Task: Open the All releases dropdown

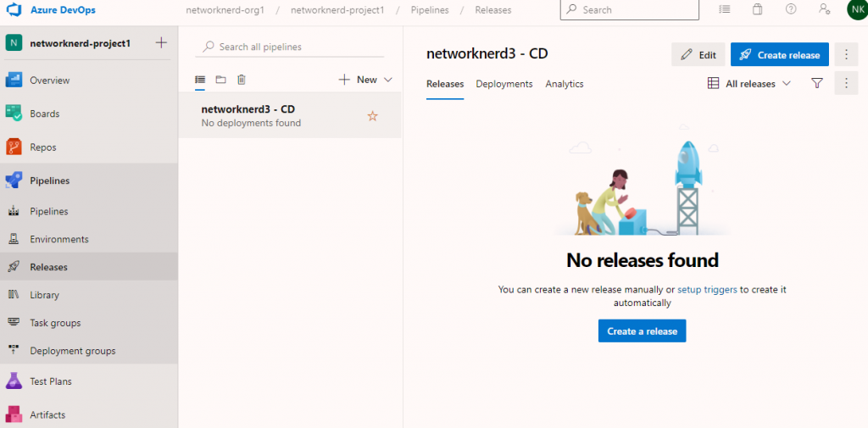Action: [749, 84]
